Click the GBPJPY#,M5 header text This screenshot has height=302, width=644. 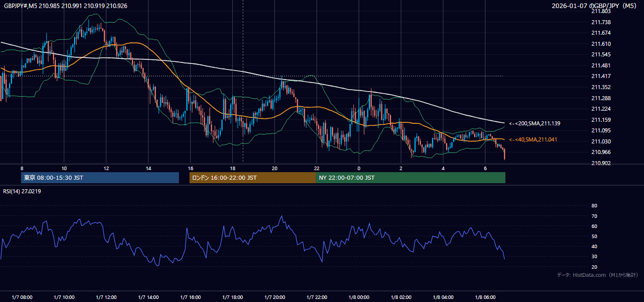65,6
